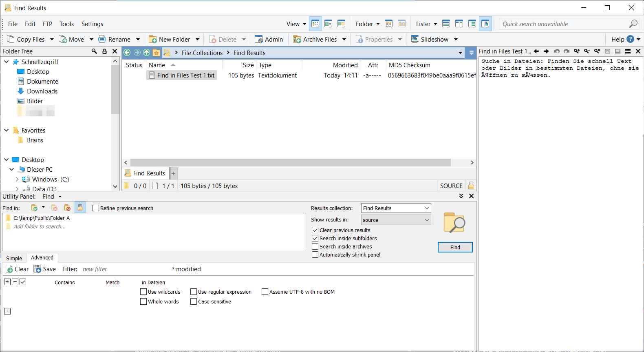644x352 pixels.
Task: Click the green Up folder arrow
Action: 146,53
